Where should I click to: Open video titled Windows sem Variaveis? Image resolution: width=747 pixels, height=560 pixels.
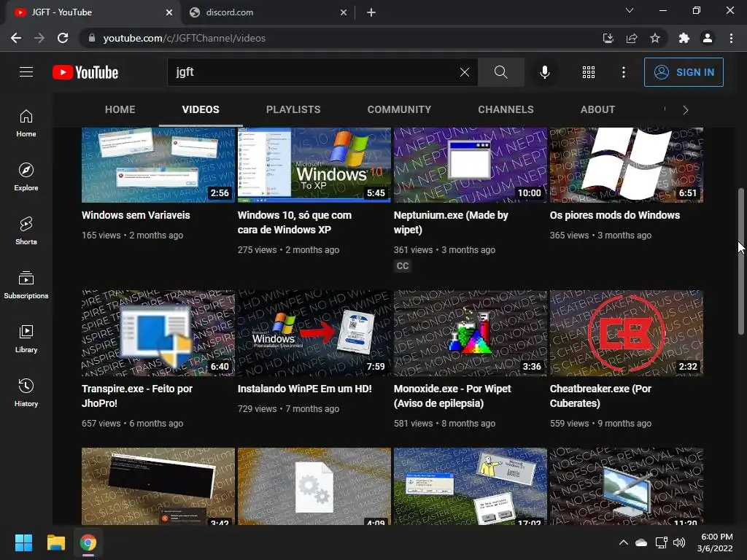pos(136,215)
